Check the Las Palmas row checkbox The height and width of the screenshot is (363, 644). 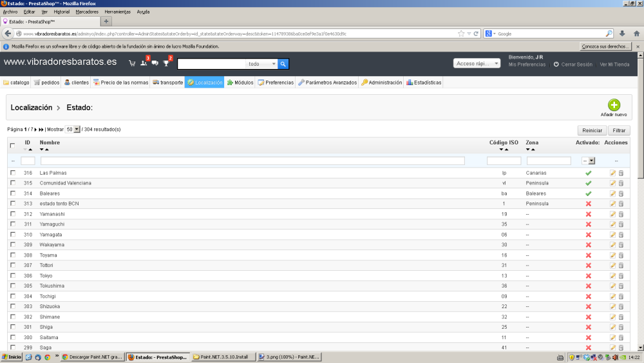coord(13,173)
